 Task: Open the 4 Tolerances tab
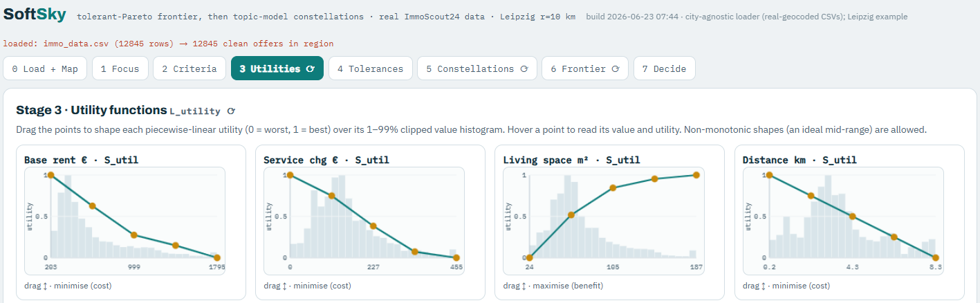click(x=370, y=68)
